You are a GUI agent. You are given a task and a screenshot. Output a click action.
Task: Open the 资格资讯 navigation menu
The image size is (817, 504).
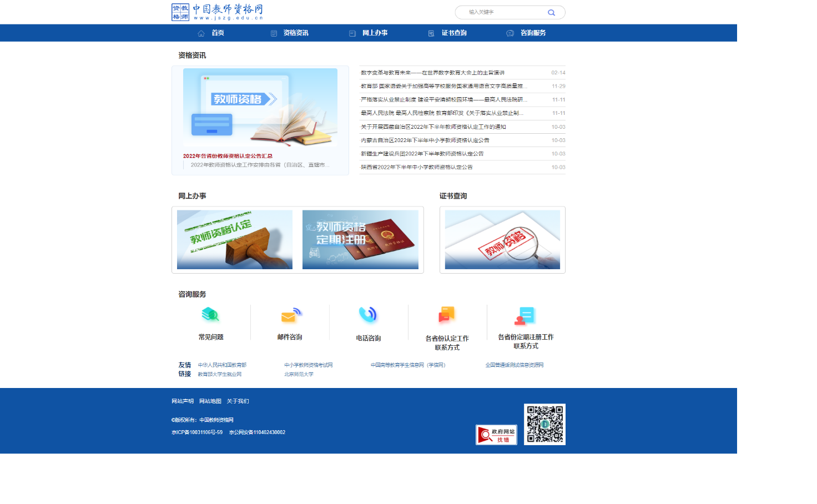(x=290, y=33)
